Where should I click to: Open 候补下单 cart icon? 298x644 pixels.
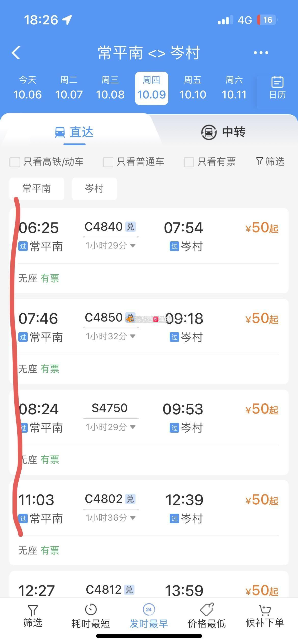coord(265,610)
